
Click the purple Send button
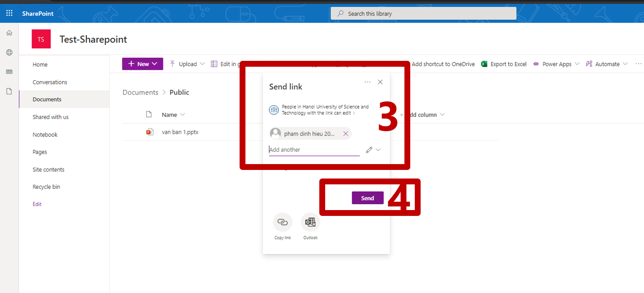pyautogui.click(x=367, y=198)
